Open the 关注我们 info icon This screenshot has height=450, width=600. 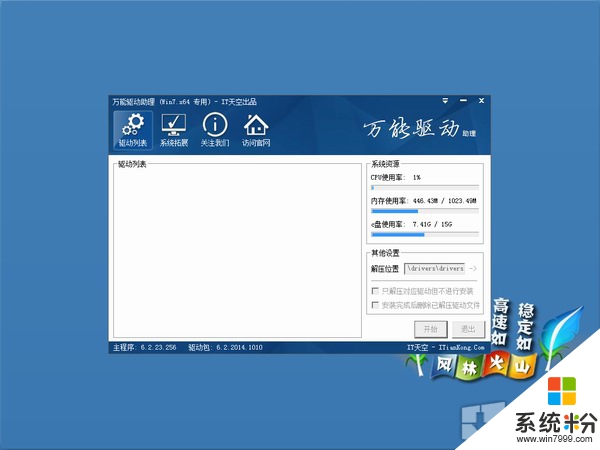click(x=215, y=130)
